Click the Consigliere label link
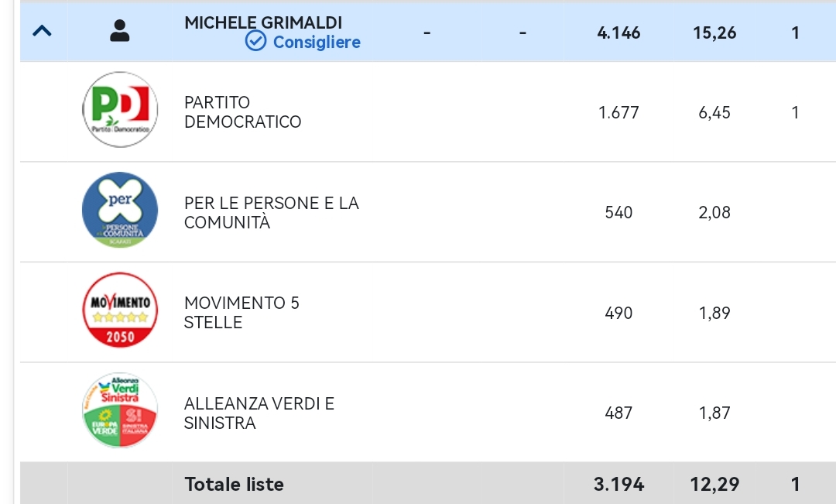Screen dimensions: 836x504 pyautogui.click(x=317, y=42)
